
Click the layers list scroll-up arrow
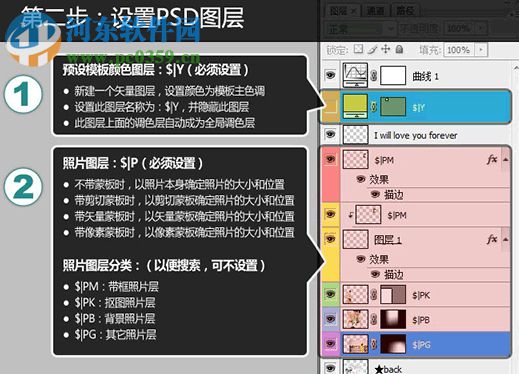click(516, 68)
